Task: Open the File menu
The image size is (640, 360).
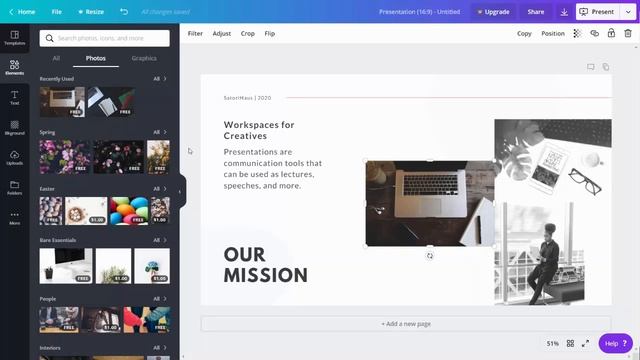Action: coord(57,12)
